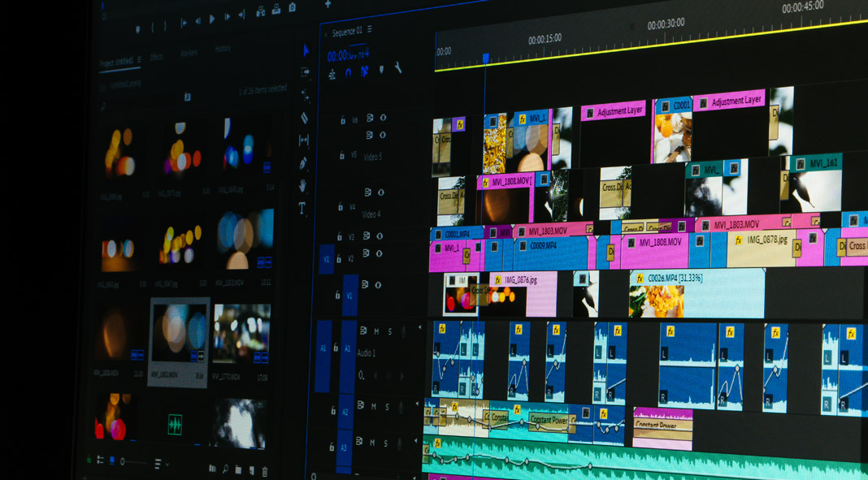The width and height of the screenshot is (868, 480).
Task: Open the History tab
Action: 223,49
